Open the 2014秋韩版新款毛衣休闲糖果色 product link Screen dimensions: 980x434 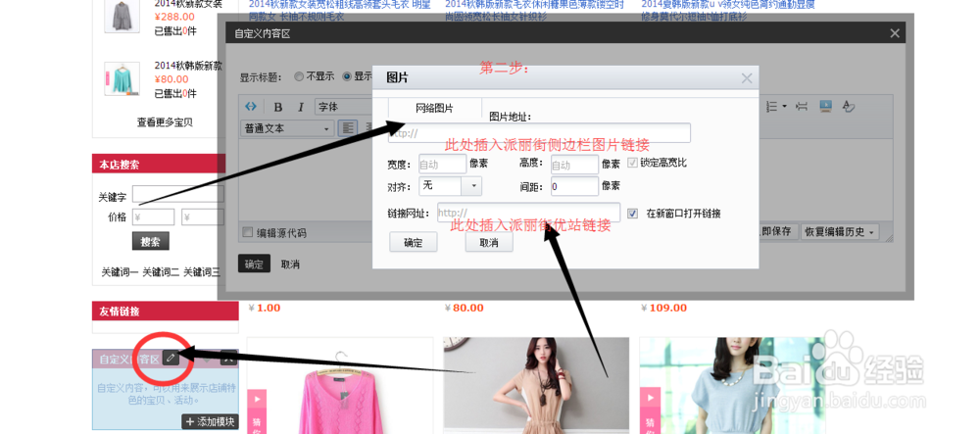(534, 11)
